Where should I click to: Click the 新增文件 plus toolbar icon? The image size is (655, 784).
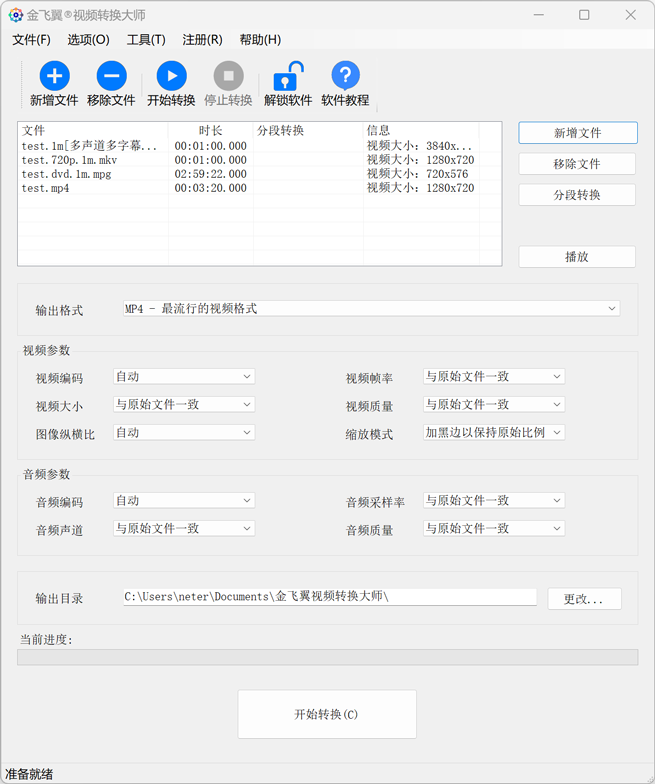[54, 76]
